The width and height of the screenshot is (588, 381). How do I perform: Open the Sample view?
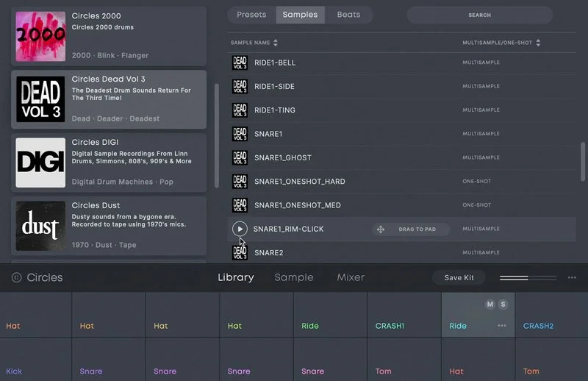pos(294,277)
